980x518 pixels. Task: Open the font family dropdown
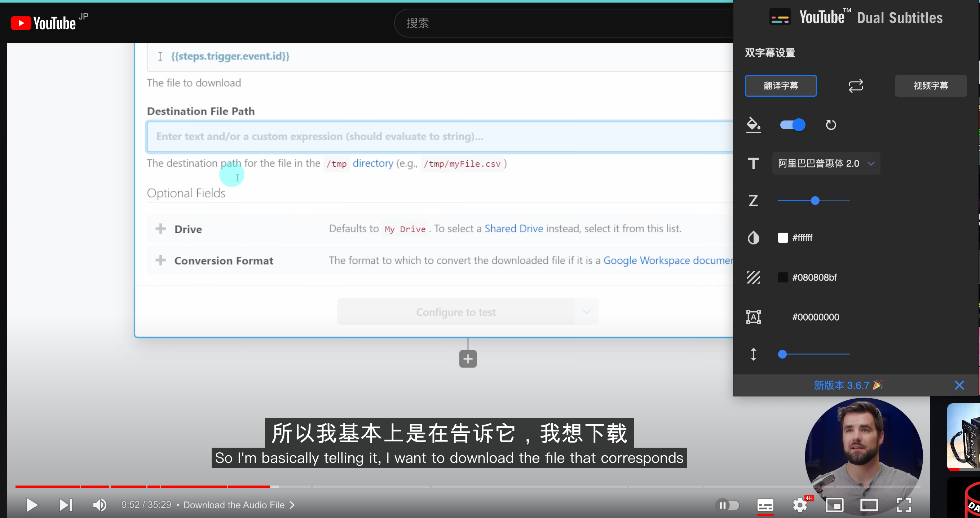coord(826,164)
